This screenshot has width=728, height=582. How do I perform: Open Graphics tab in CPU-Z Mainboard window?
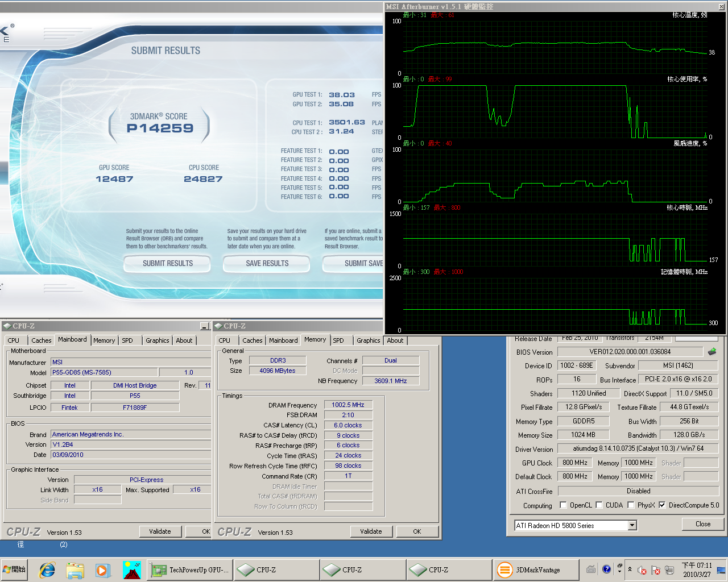(x=157, y=340)
